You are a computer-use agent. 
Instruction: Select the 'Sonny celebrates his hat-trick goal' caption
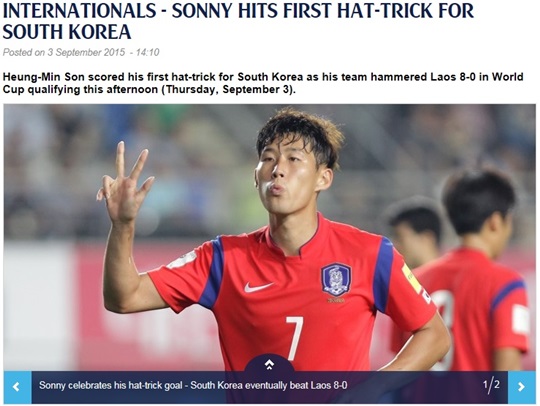193,385
